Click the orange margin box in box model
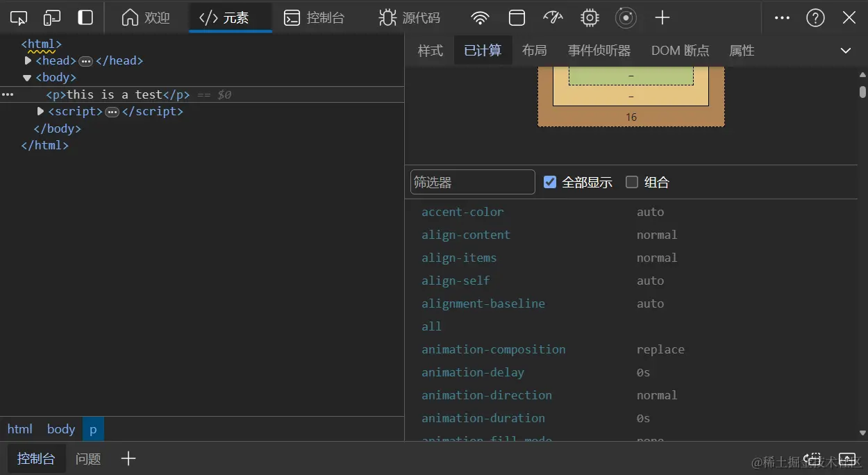The width and height of the screenshot is (868, 475). [631, 117]
